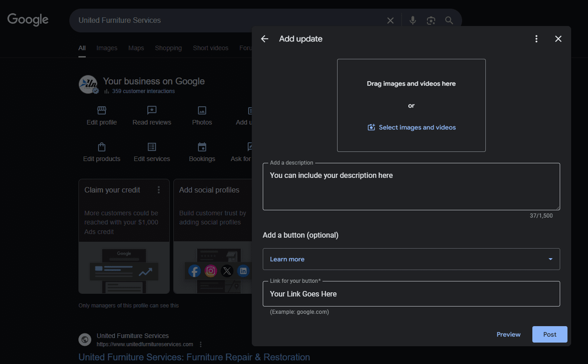Click the 359 customer interactions link
Image resolution: width=588 pixels, height=364 pixels.
point(143,91)
